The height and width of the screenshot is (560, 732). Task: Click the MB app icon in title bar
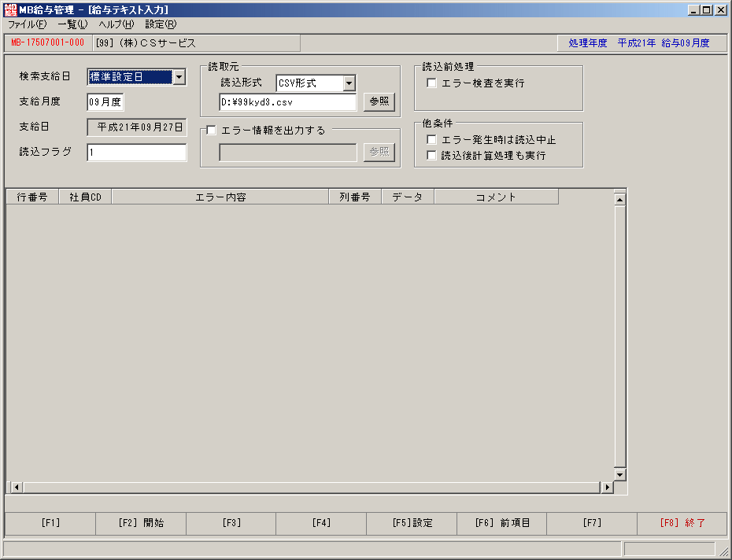(x=10, y=9)
